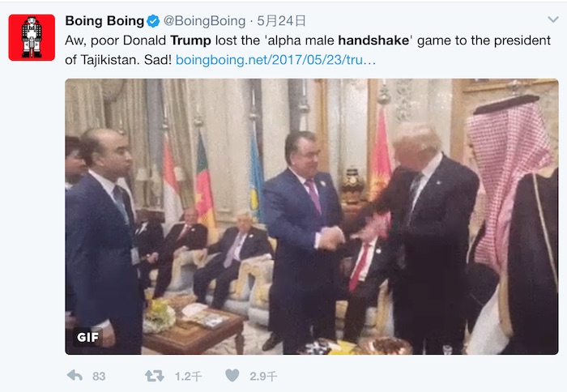Viewport: 567px width, 392px height.
Task: Like the tweet with the heart icon
Action: [232, 375]
